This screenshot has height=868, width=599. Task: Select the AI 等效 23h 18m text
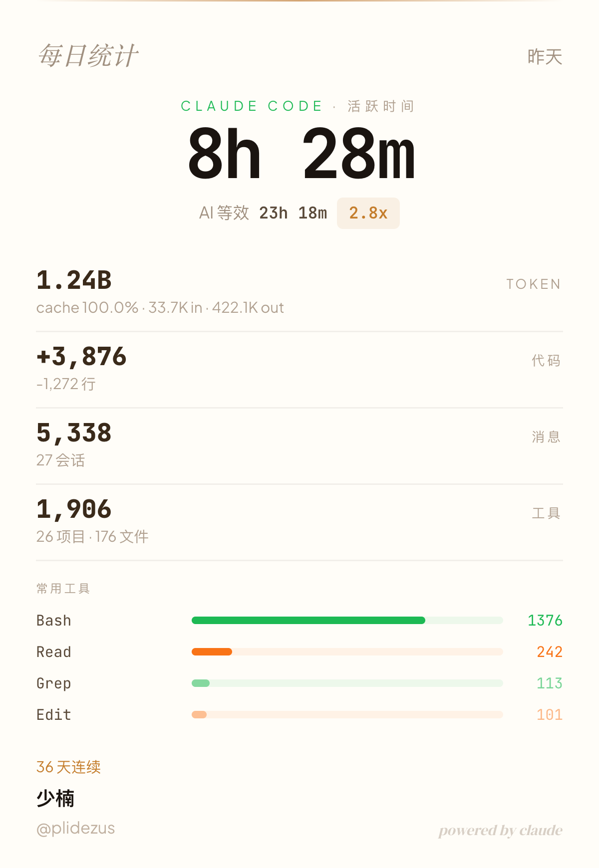click(x=263, y=213)
